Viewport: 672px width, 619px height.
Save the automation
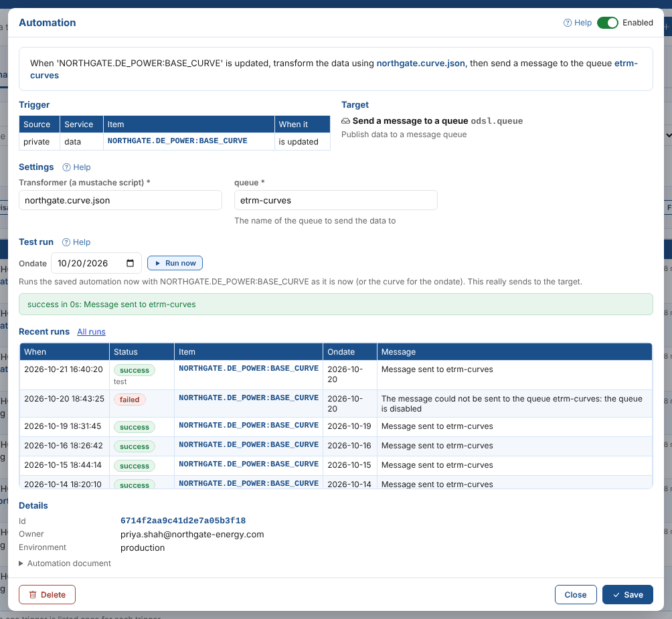(x=627, y=595)
